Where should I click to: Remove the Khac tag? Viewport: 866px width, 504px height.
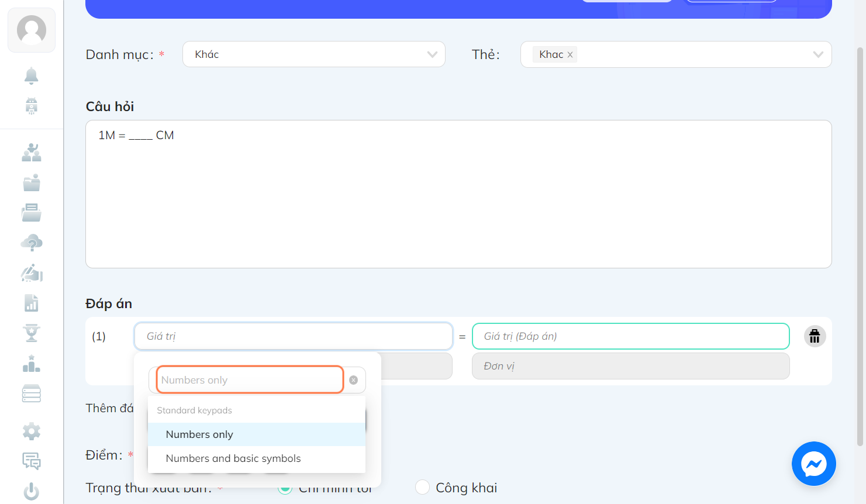pos(570,54)
